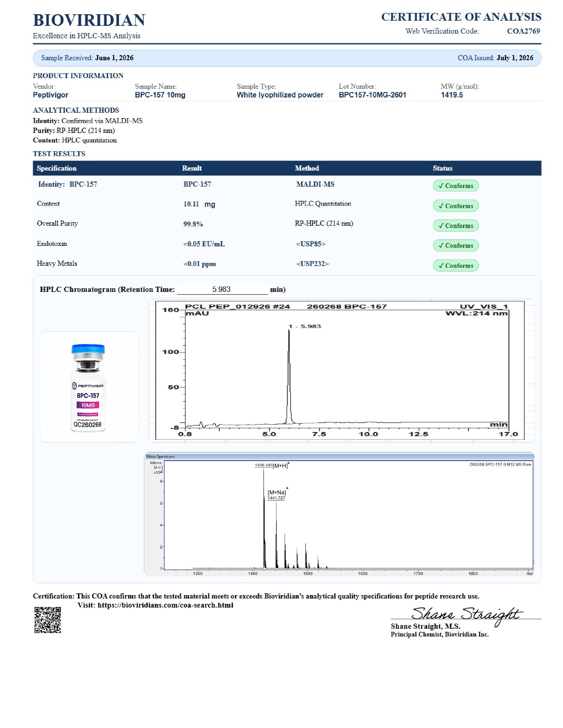Select the lot number "BPC157-10MG-2601"
Image resolution: width=563 pixels, height=728 pixels.
pos(373,95)
